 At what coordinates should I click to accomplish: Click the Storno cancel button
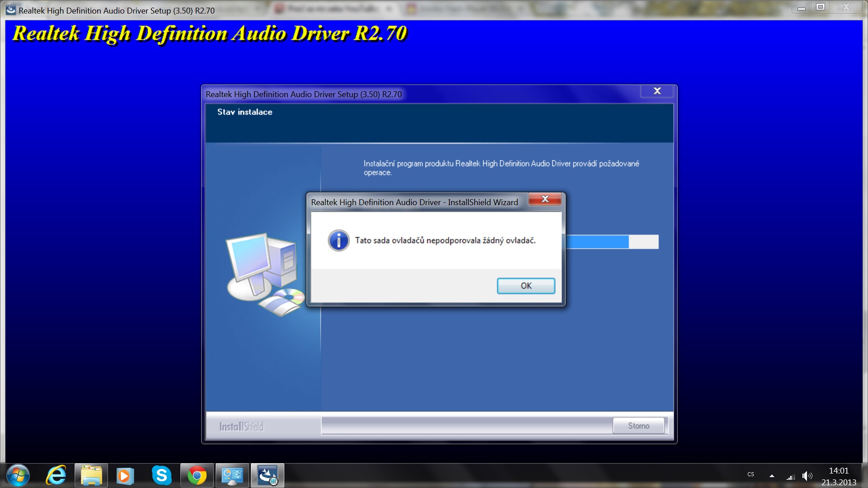[x=638, y=426]
